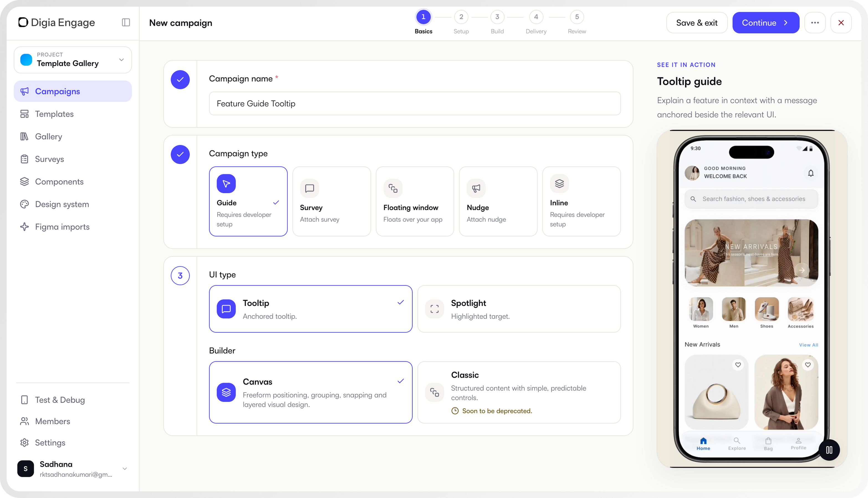868x498 pixels.
Task: Select the Inline campaign type card
Action: pyautogui.click(x=581, y=202)
